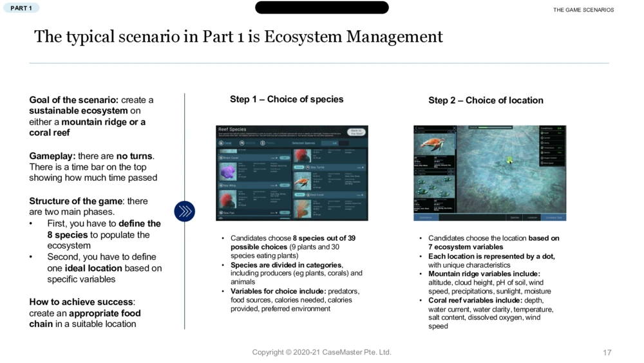Click the Brain Coral species icon
Image resolution: width=644 pixels, height=363 pixels.
220,158
